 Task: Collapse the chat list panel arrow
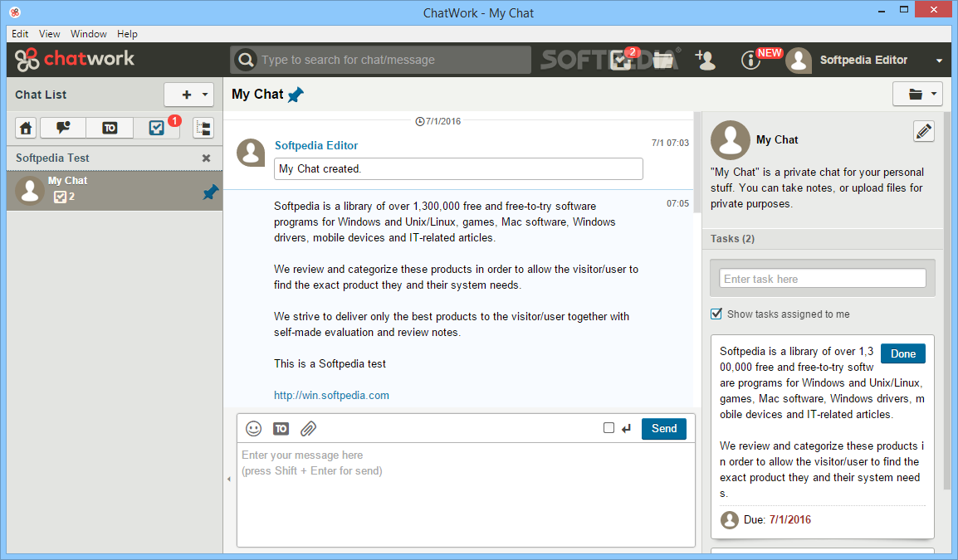tap(229, 480)
